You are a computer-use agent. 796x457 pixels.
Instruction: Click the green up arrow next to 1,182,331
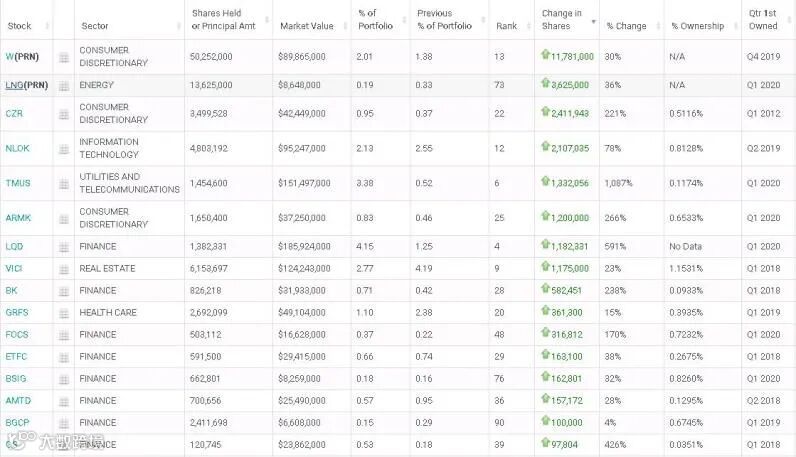546,244
